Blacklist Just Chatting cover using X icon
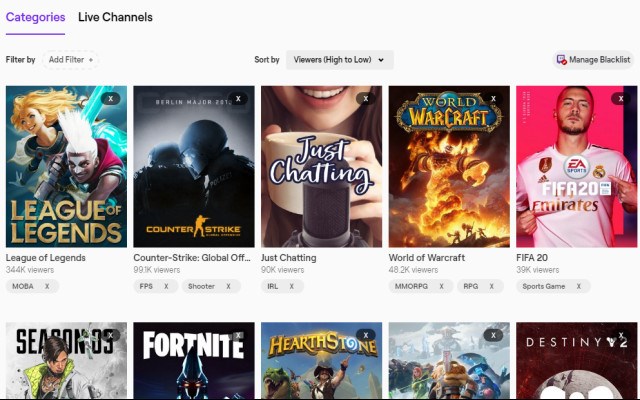 (x=366, y=98)
